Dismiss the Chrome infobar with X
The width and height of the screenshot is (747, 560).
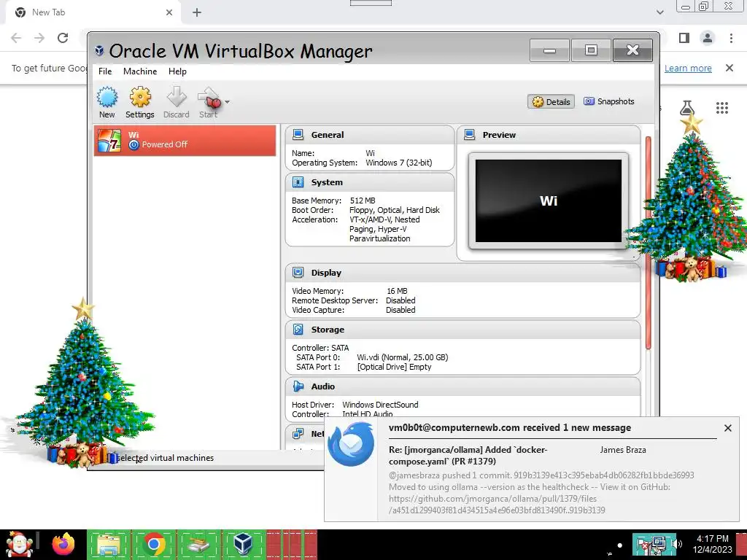coord(729,68)
